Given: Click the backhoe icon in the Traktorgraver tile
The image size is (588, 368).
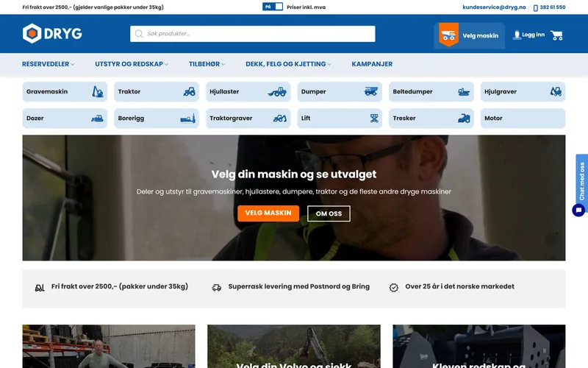Looking at the screenshot, I should pos(280,118).
